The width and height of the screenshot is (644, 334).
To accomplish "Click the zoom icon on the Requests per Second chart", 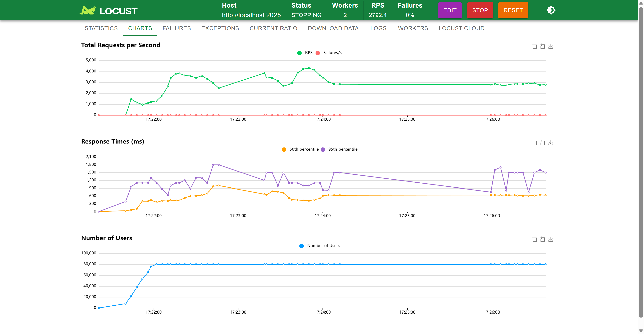I will pyautogui.click(x=534, y=46).
